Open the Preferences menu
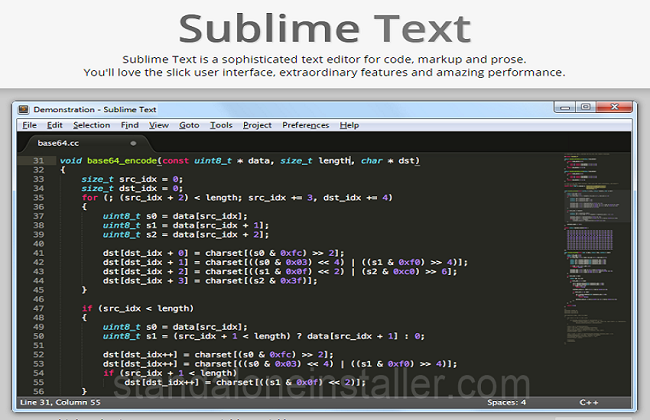The width and height of the screenshot is (650, 420). click(x=306, y=125)
